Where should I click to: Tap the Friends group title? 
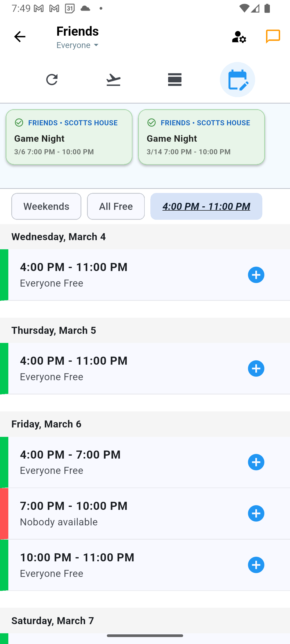(78, 31)
